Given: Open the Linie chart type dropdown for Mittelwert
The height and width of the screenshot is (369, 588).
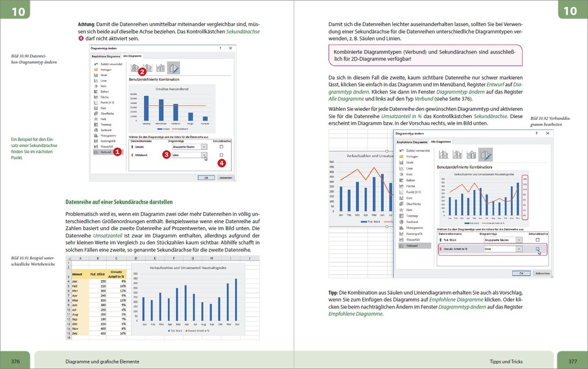Looking at the screenshot, I should click(x=204, y=155).
